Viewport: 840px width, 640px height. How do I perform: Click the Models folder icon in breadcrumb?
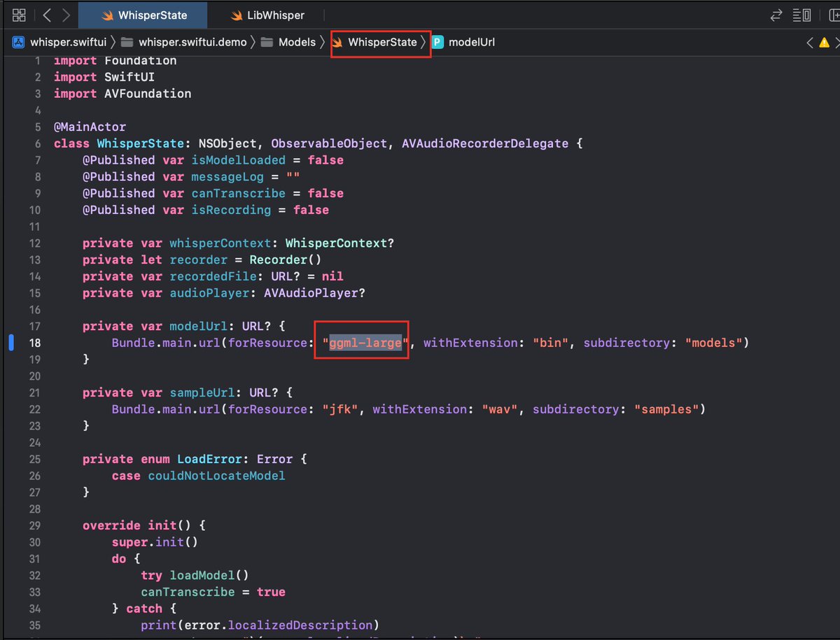pyautogui.click(x=268, y=42)
